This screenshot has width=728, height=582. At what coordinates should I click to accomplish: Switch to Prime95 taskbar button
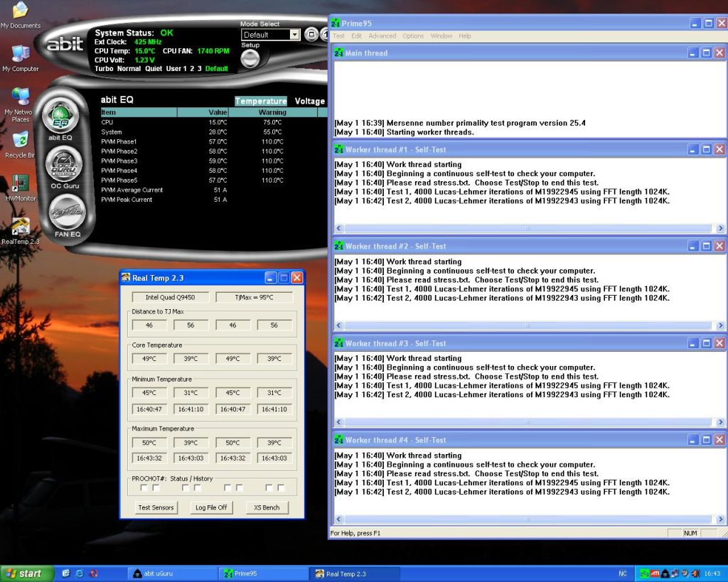[x=263, y=573]
